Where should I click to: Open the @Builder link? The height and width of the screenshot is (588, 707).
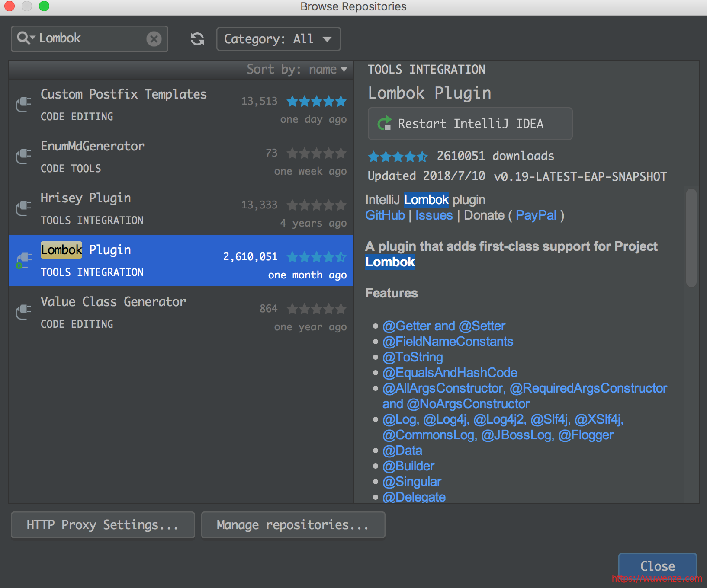coord(408,466)
